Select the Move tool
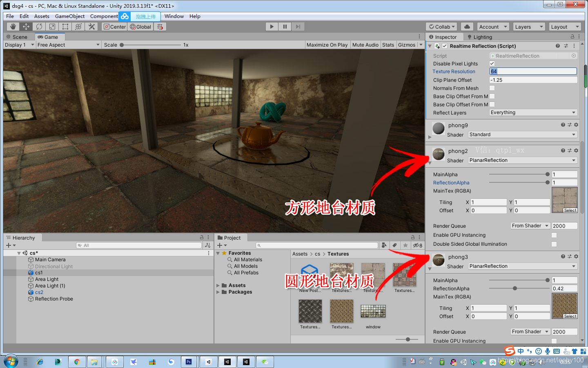 26,27
